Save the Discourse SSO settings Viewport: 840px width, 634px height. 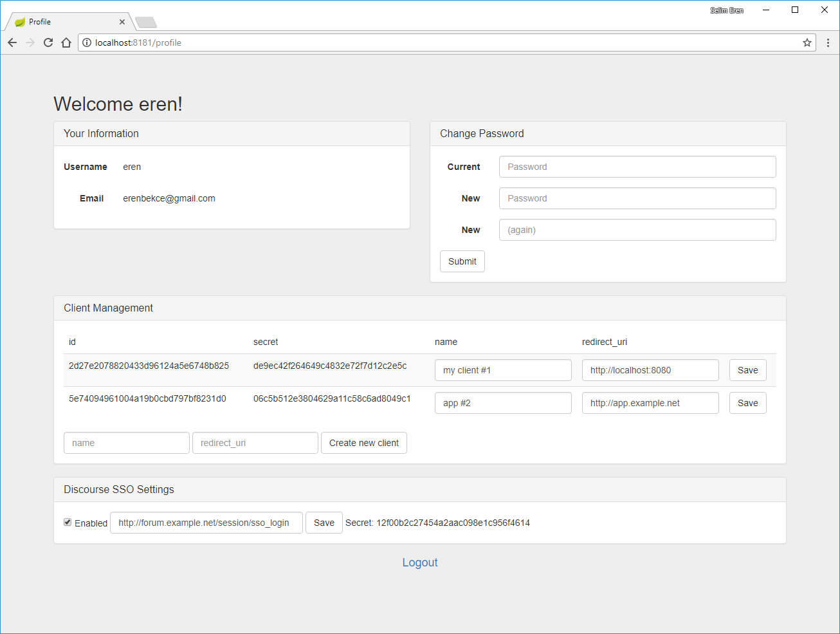point(324,523)
